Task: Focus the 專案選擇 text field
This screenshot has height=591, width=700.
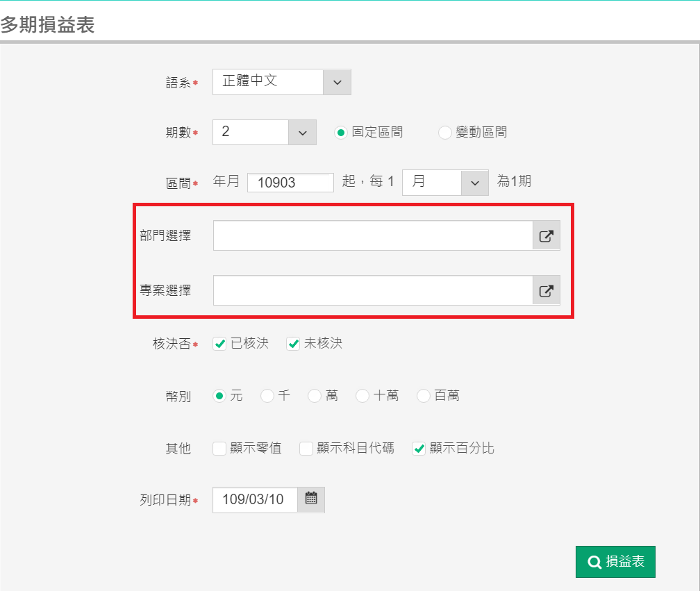Action: (x=373, y=290)
